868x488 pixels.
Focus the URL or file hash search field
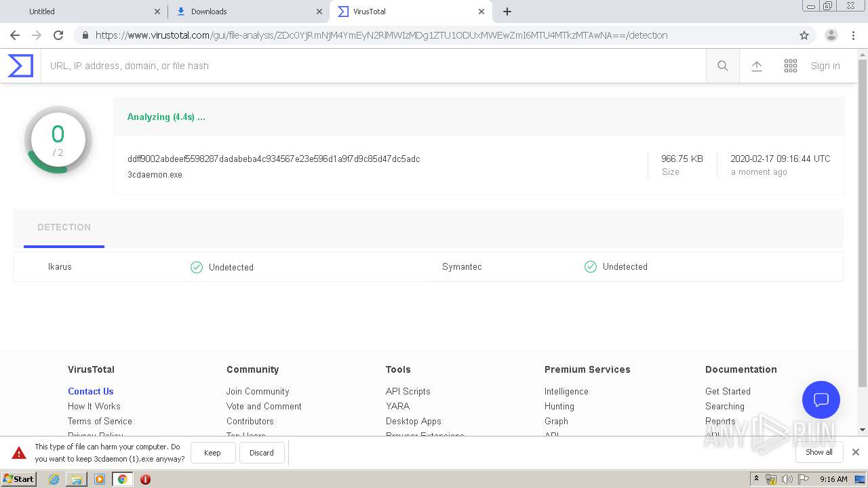click(373, 66)
